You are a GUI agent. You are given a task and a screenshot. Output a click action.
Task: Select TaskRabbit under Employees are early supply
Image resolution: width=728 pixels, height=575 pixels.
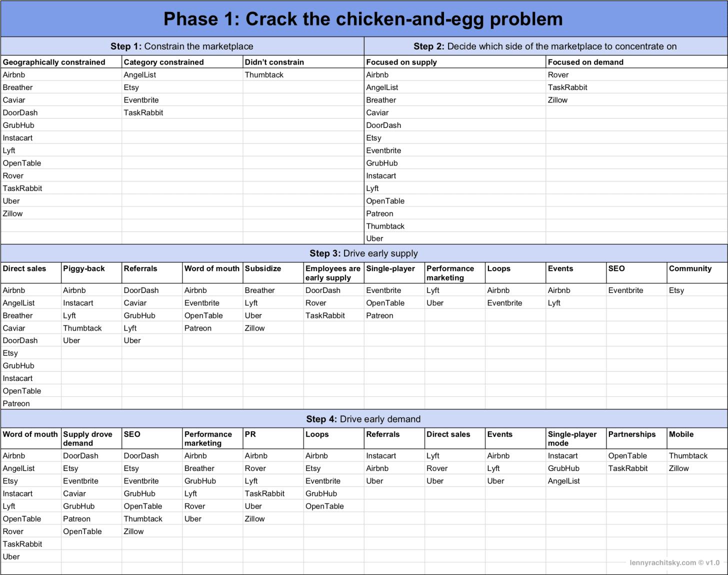coord(325,315)
